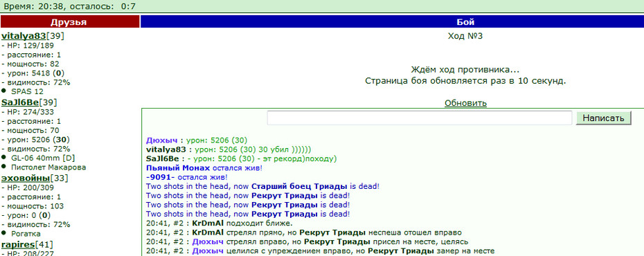Click Ход №3 turn label
The height and width of the screenshot is (256, 644).
(465, 36)
